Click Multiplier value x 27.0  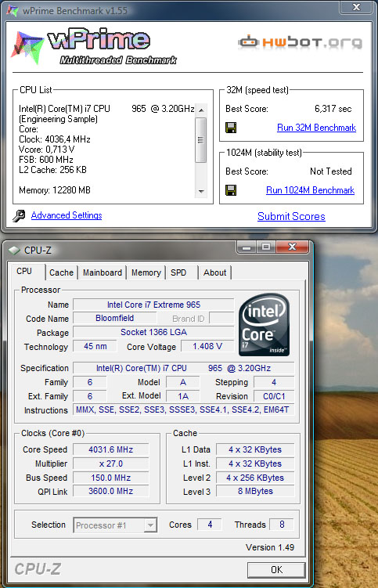(x=111, y=464)
